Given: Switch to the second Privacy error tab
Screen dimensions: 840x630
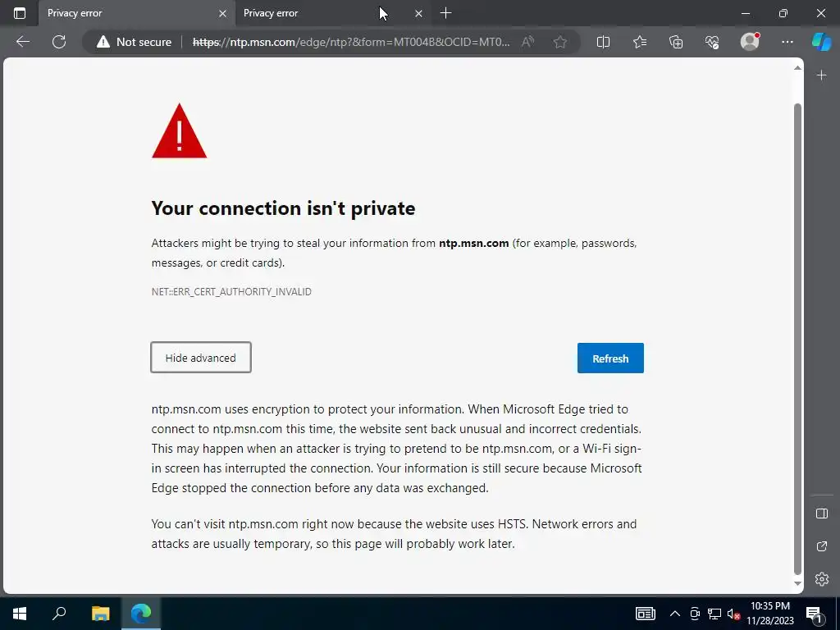Looking at the screenshot, I should (332, 13).
